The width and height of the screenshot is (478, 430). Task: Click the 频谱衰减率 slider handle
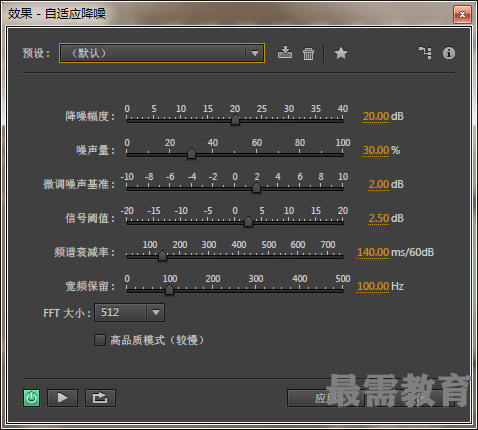(x=162, y=256)
